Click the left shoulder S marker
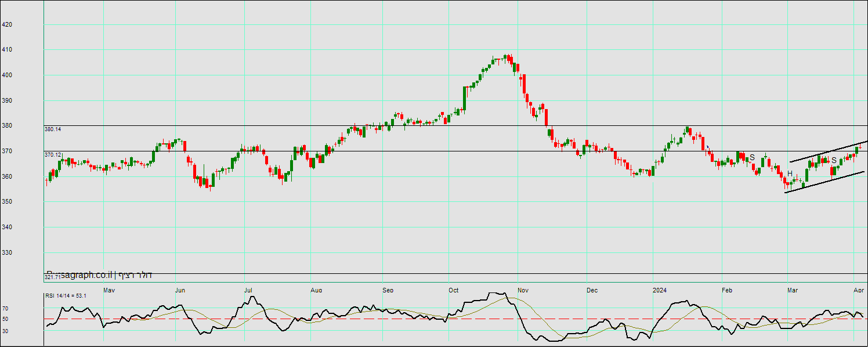Viewport: 868px width, 347px height. pyautogui.click(x=752, y=158)
